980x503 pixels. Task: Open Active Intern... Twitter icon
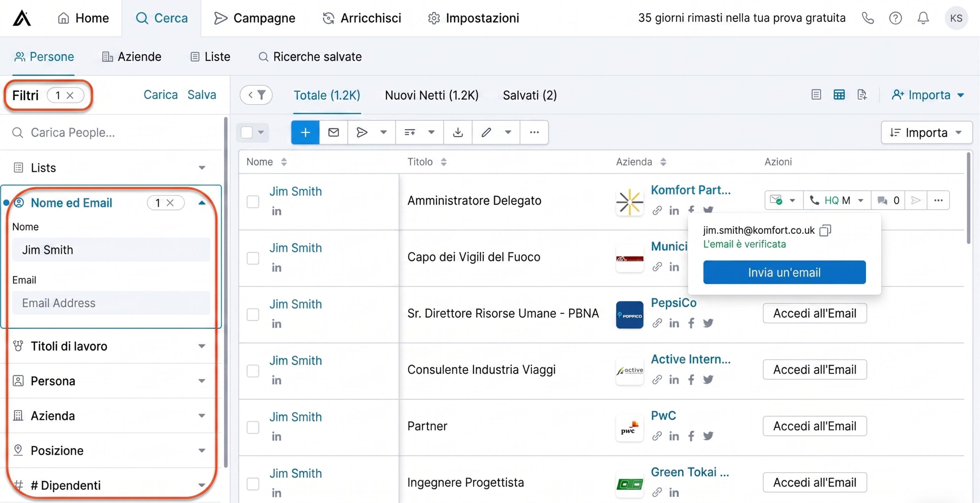click(708, 380)
